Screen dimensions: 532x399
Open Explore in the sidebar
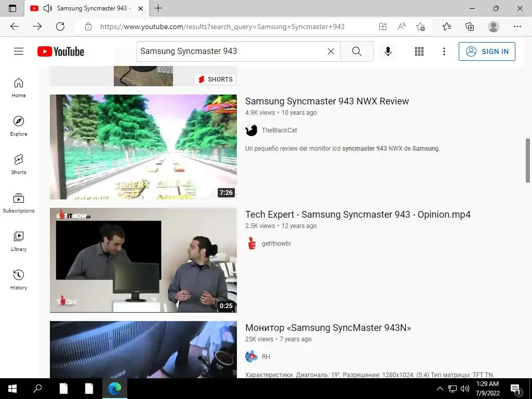19,126
